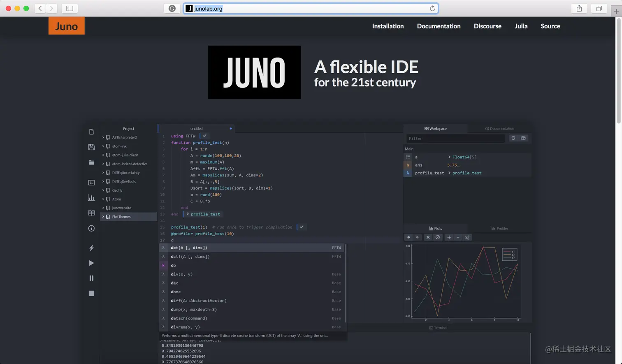
Task: Click the X forget plot icon
Action: click(428, 237)
